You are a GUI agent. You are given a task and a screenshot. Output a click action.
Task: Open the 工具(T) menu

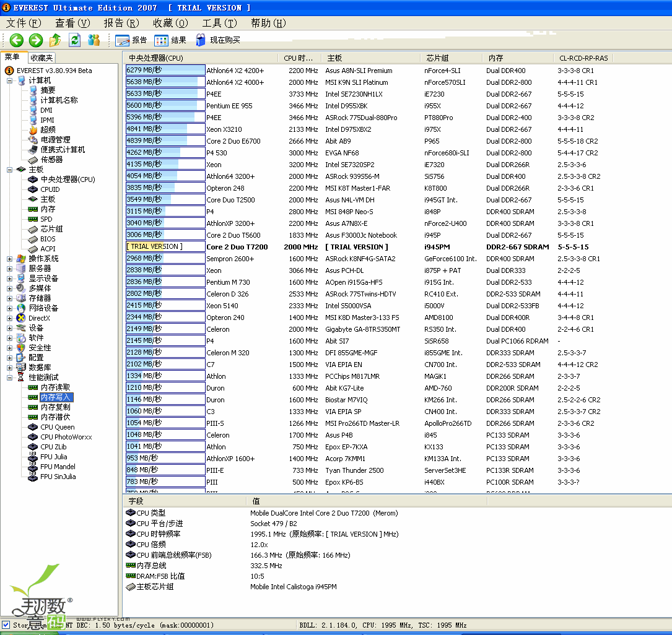[219, 23]
